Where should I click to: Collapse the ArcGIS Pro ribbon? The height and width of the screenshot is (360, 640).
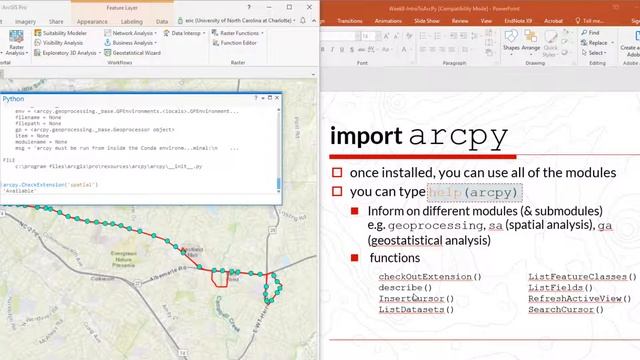click(314, 20)
